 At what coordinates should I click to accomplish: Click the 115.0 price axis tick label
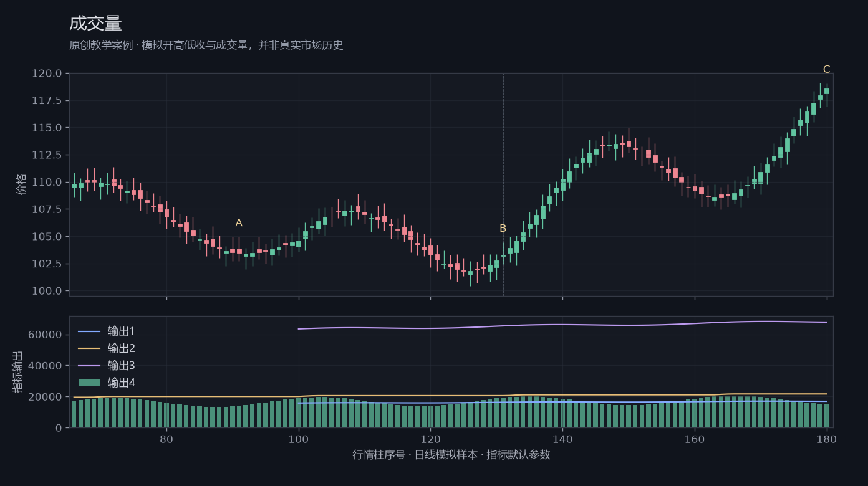pos(47,128)
